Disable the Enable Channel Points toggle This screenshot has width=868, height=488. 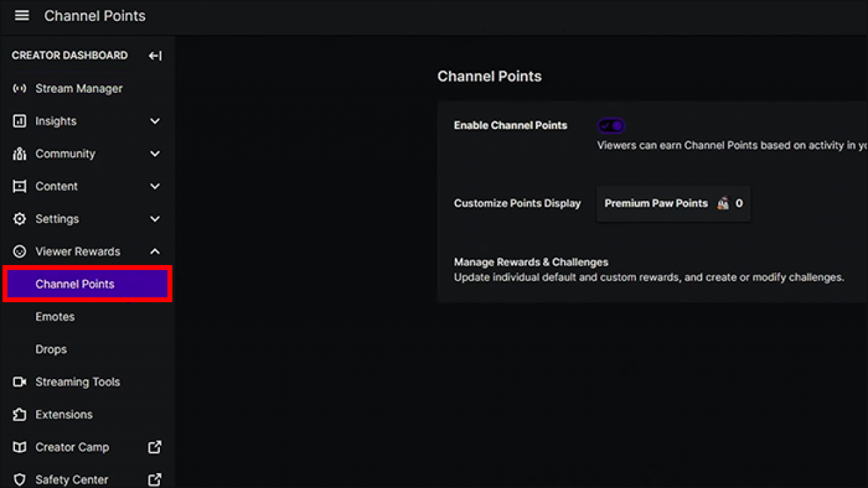[611, 125]
